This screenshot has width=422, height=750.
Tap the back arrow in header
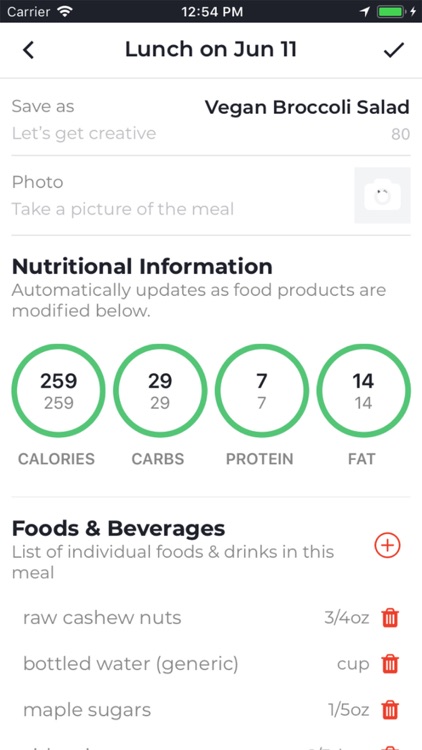click(x=29, y=50)
